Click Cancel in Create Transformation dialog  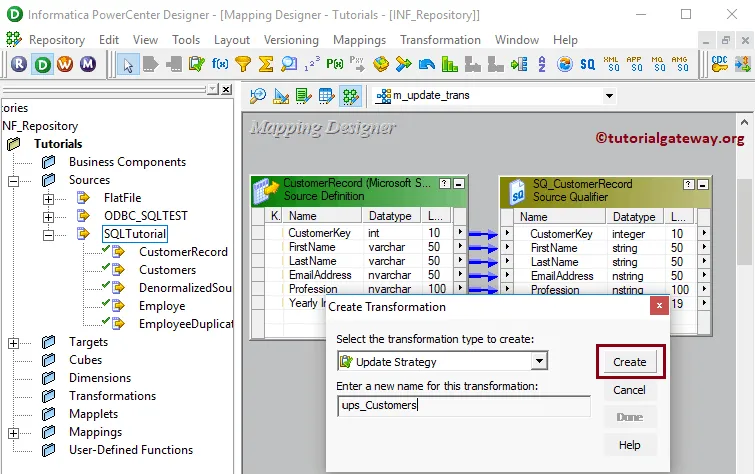point(630,390)
